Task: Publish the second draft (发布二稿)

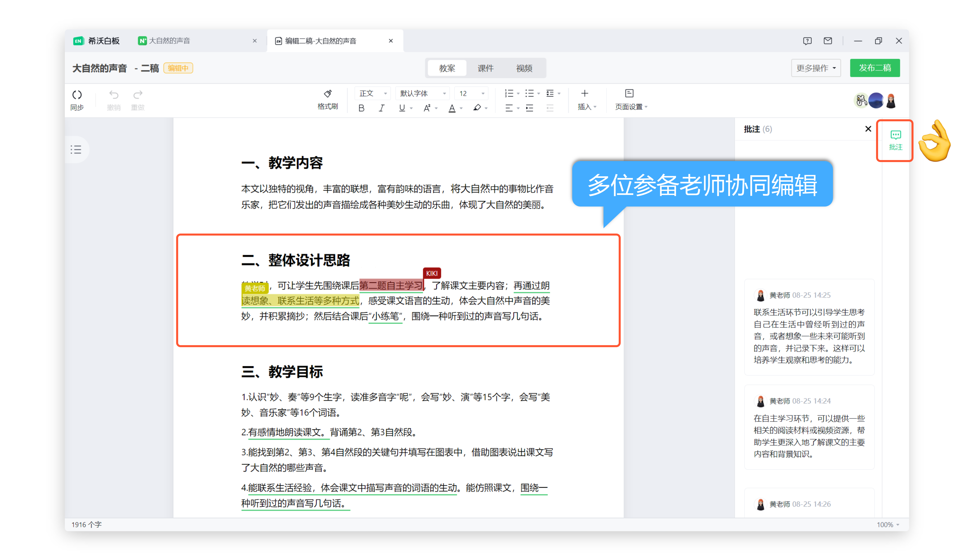Action: click(x=875, y=68)
